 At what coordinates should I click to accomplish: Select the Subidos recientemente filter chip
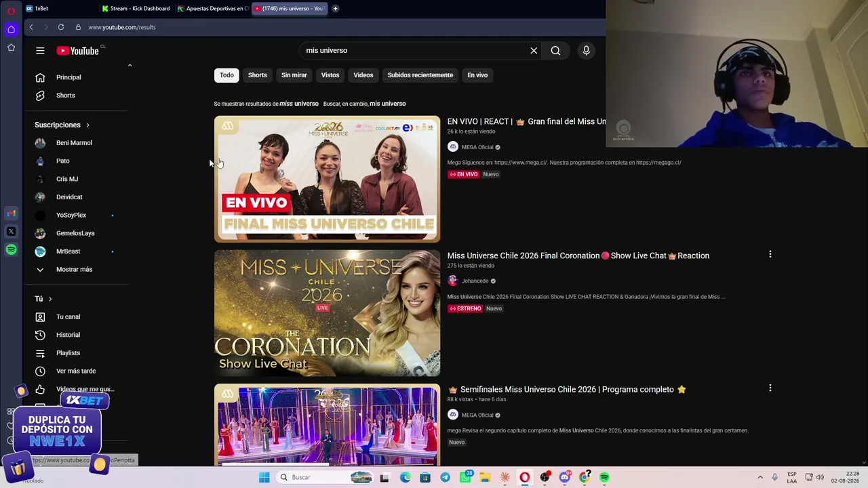tap(420, 75)
